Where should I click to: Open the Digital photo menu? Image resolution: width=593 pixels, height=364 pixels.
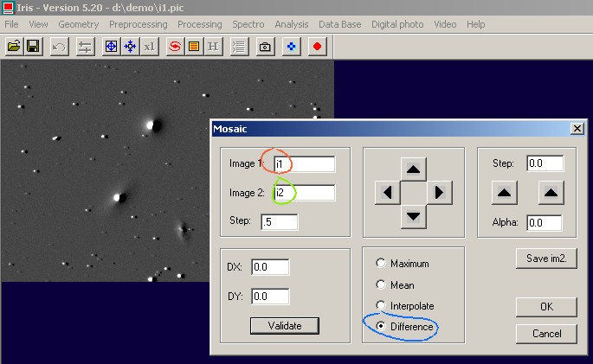(397, 24)
